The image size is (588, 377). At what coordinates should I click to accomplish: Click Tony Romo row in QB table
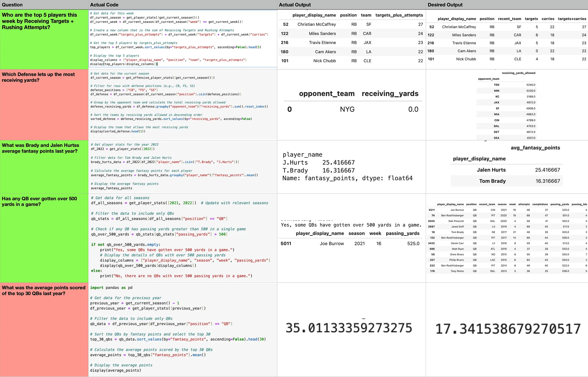point(507,271)
